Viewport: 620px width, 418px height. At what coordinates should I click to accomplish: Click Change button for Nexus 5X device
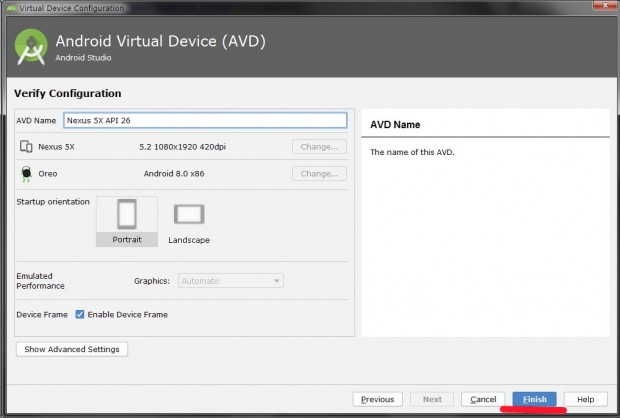pos(319,147)
